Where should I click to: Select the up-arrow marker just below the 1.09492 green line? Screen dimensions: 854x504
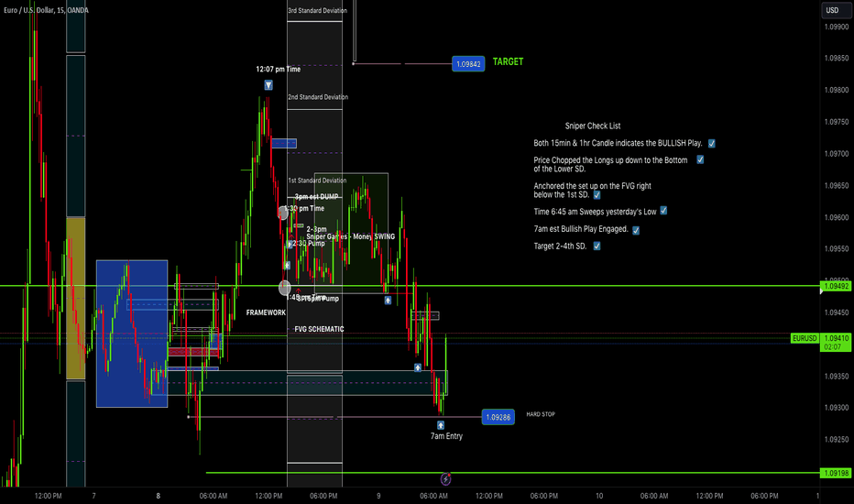[x=388, y=301]
